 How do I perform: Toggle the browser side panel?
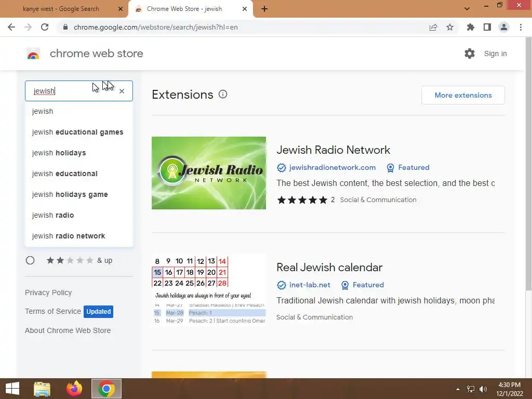[487, 27]
